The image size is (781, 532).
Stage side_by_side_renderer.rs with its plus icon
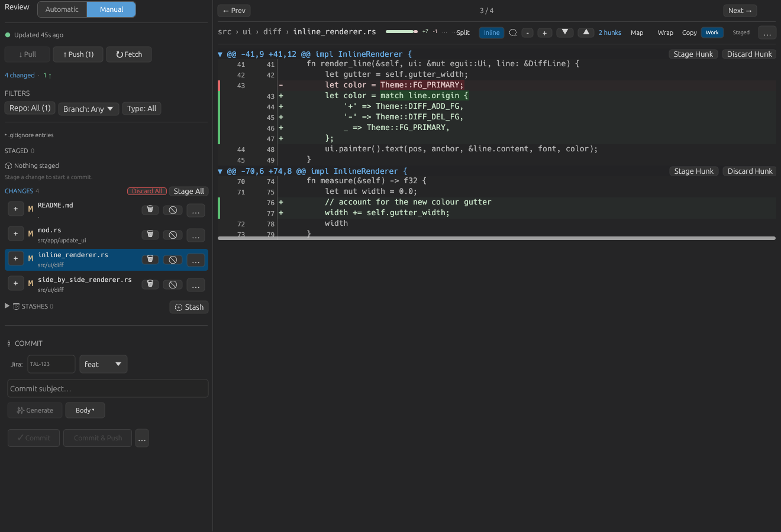pyautogui.click(x=16, y=283)
